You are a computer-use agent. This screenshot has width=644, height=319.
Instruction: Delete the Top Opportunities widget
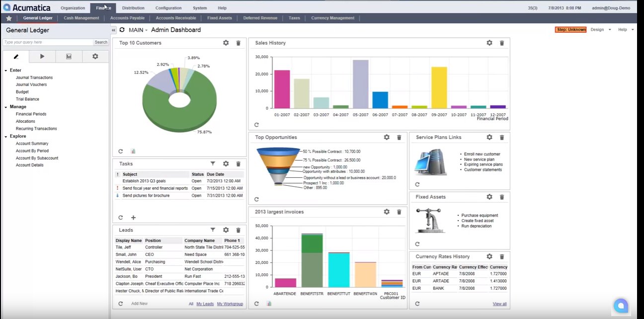click(x=399, y=138)
